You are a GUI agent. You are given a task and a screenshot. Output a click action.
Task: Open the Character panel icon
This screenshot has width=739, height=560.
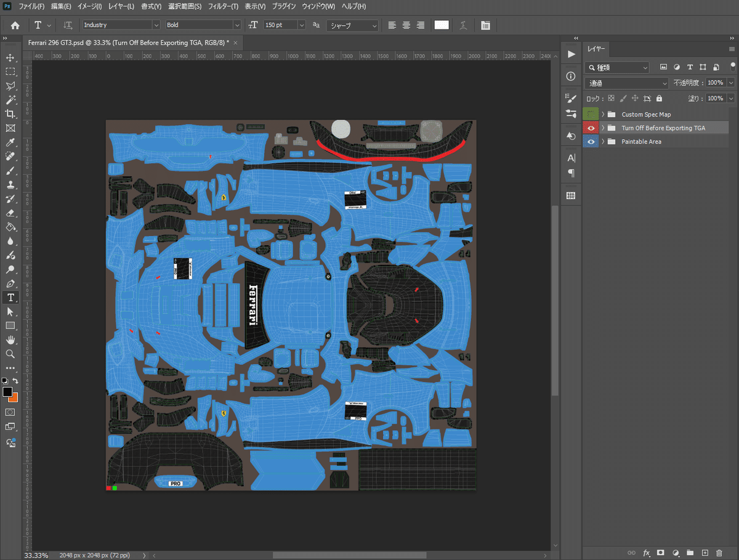571,158
